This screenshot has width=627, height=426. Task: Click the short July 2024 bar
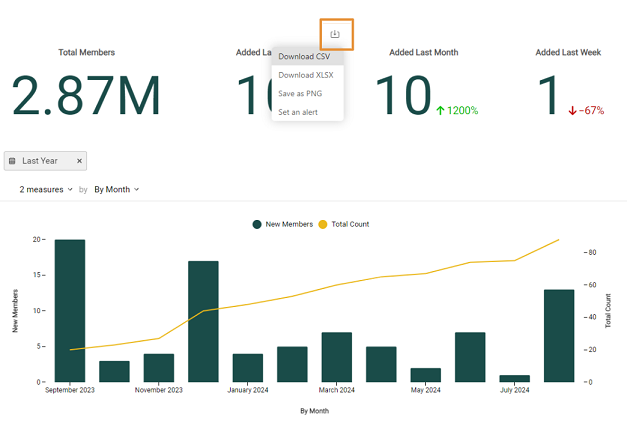click(x=514, y=378)
